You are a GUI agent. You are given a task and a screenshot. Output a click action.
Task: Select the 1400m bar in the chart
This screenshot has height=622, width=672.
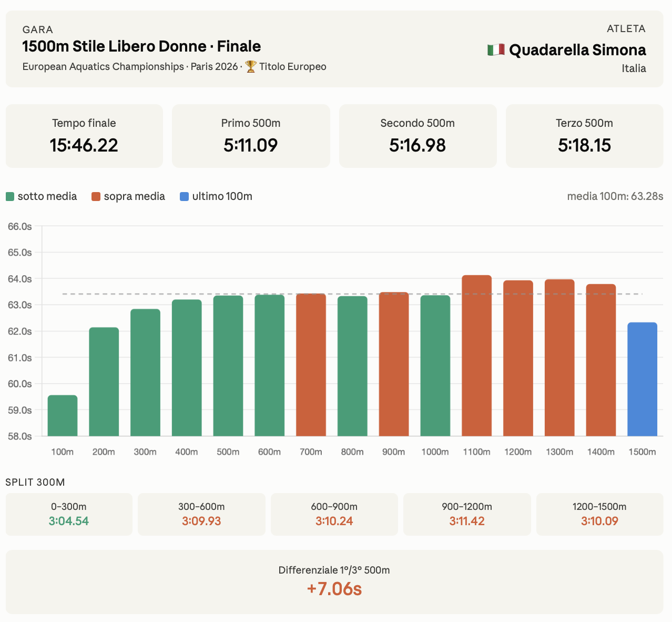[x=601, y=360]
